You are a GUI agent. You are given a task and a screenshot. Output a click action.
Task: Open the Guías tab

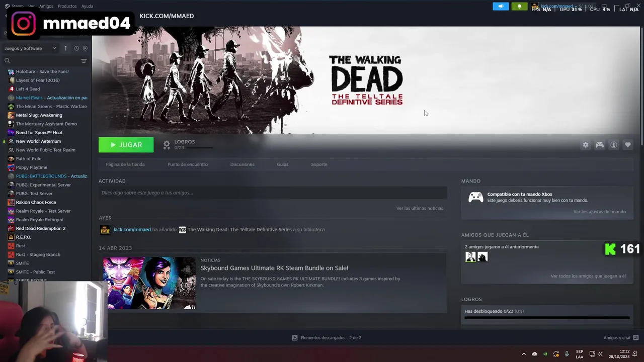[282, 164]
